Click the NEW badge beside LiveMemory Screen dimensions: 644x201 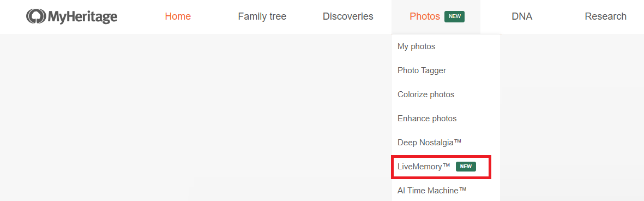point(466,167)
